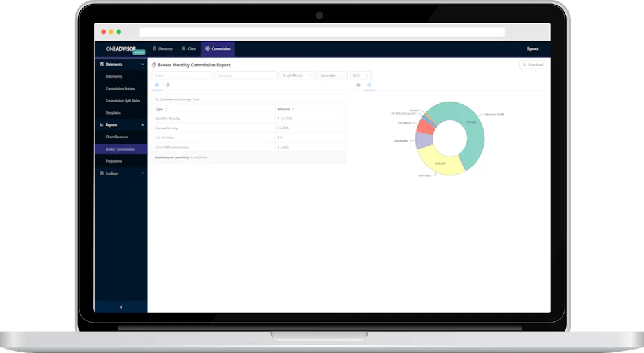Click the purple donut segment

pos(424,140)
